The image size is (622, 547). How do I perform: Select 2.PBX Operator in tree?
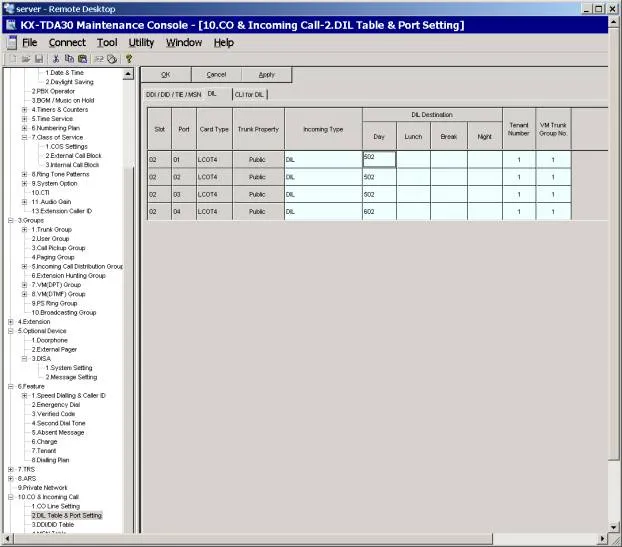tap(53, 91)
